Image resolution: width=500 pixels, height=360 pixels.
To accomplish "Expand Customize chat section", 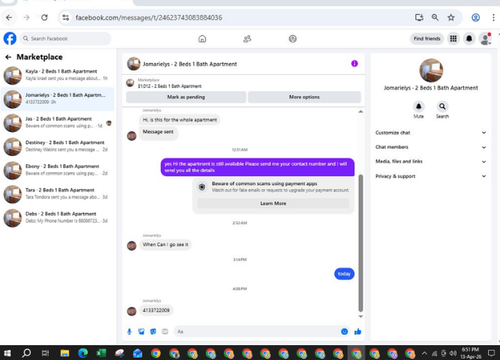I will pos(430,133).
